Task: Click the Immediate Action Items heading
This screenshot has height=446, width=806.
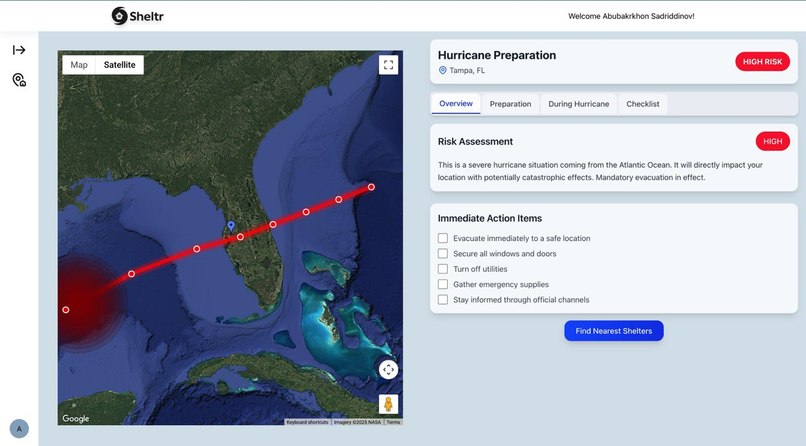Action: 490,218
